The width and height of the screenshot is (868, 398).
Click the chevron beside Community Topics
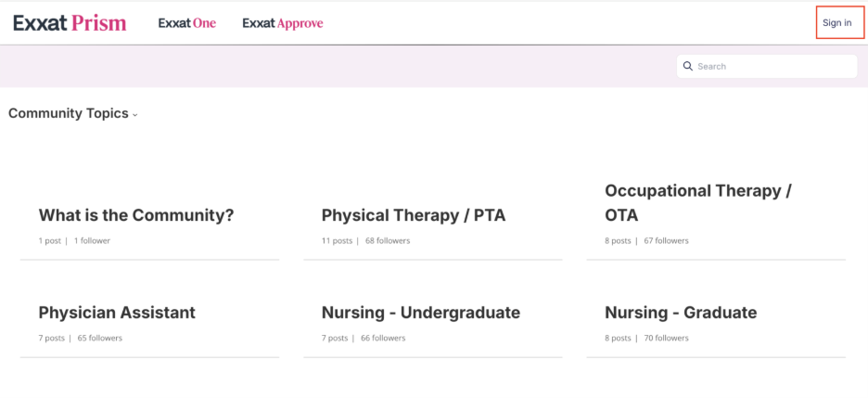135,115
